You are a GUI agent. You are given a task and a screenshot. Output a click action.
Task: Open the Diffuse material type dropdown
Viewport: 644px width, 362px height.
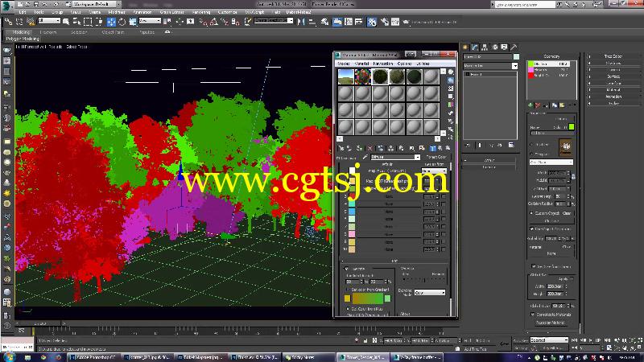tap(395, 157)
